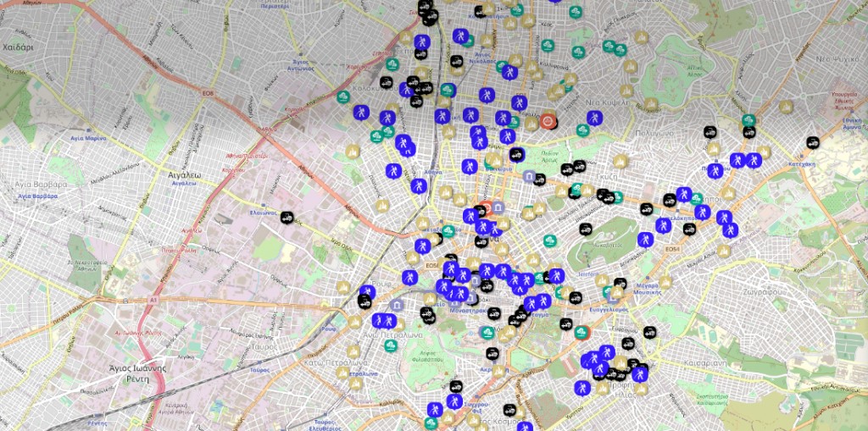
Task: Click the Χαϊδάρι place label
Action: coord(18,47)
